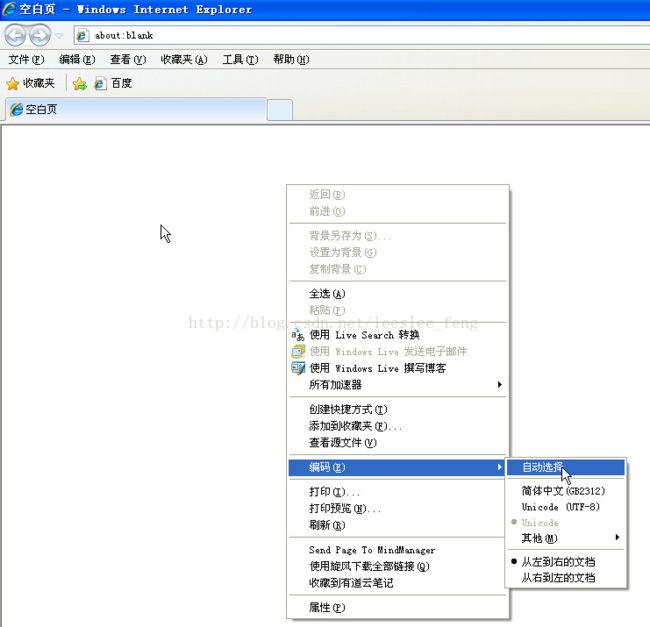Choose 使用 Live Search 转换 accelerator

[398, 335]
